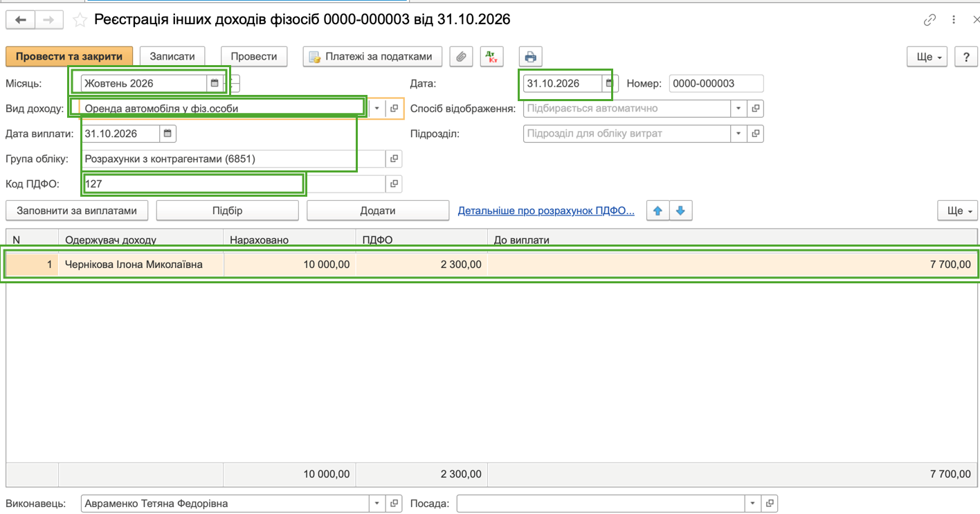The width and height of the screenshot is (980, 514).
Task: Sort by the Нараховано column header
Action: pos(289,240)
